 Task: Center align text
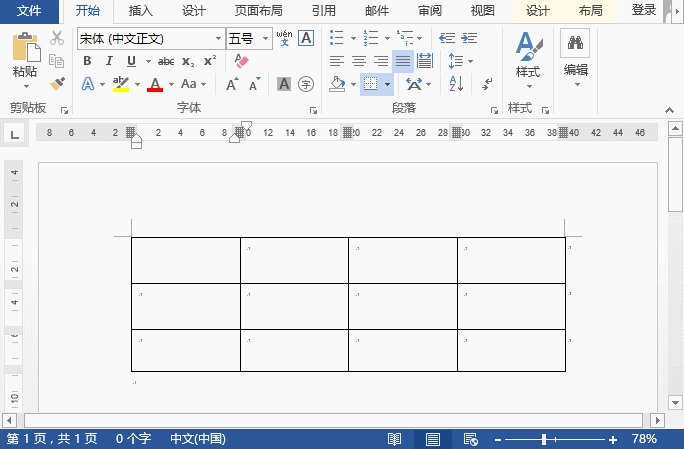click(359, 61)
